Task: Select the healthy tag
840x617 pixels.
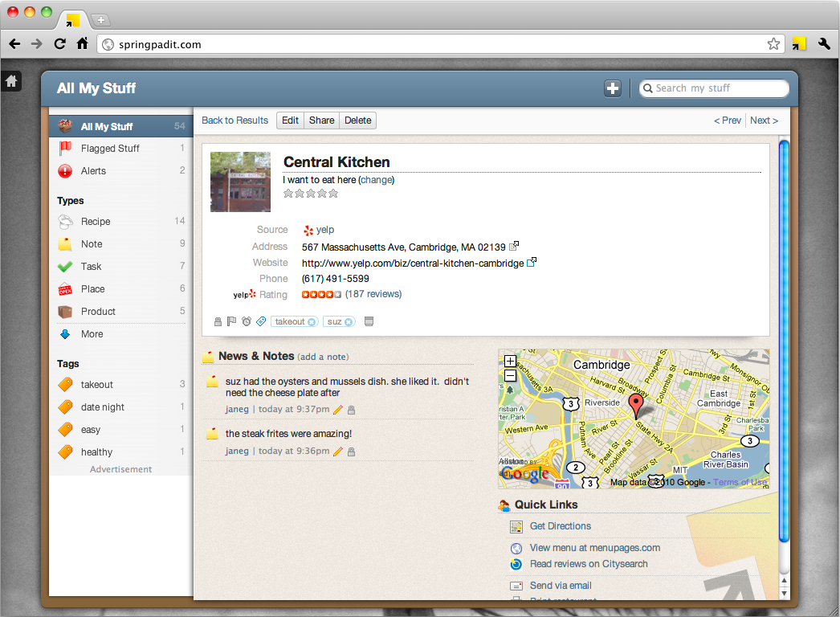Action: click(x=121, y=452)
